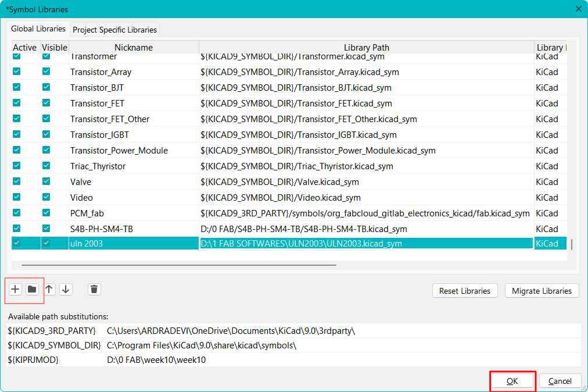The width and height of the screenshot is (588, 392).
Task: Cancel the Symbol Libraries dialog
Action: (x=560, y=381)
